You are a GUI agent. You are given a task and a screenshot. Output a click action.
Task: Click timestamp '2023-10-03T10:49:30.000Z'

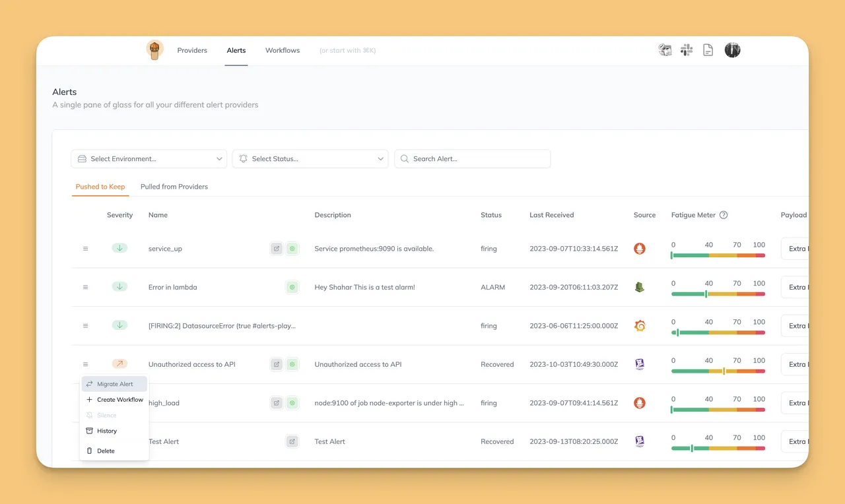(574, 364)
